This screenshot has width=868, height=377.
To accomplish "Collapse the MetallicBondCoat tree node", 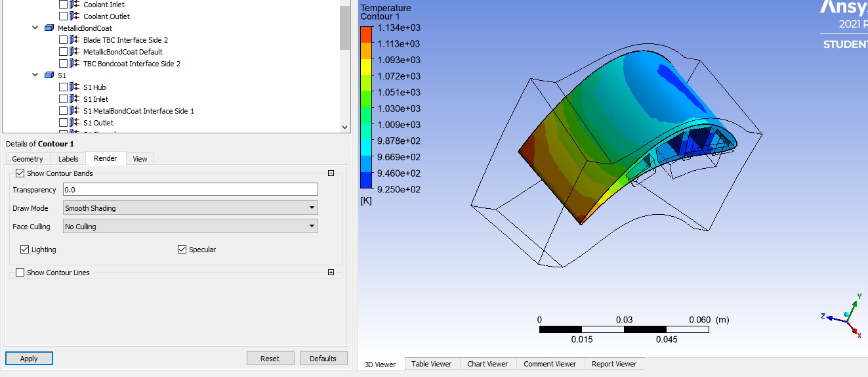I will click(x=35, y=28).
